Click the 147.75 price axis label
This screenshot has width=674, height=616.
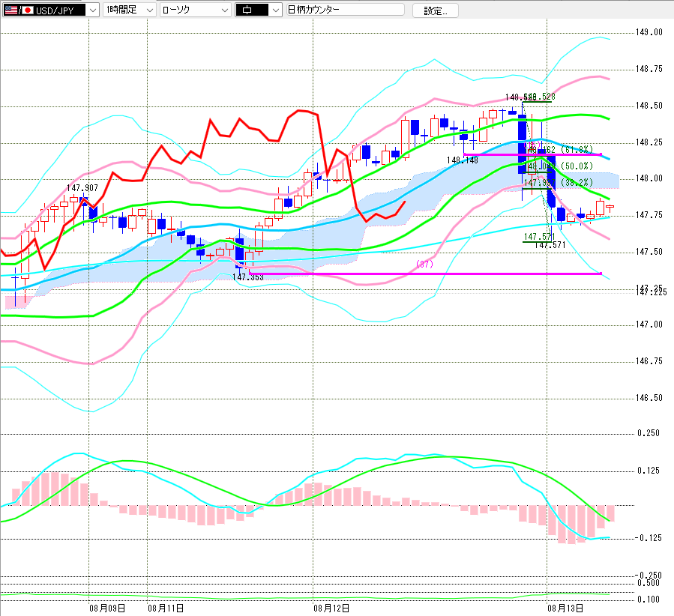[649, 215]
